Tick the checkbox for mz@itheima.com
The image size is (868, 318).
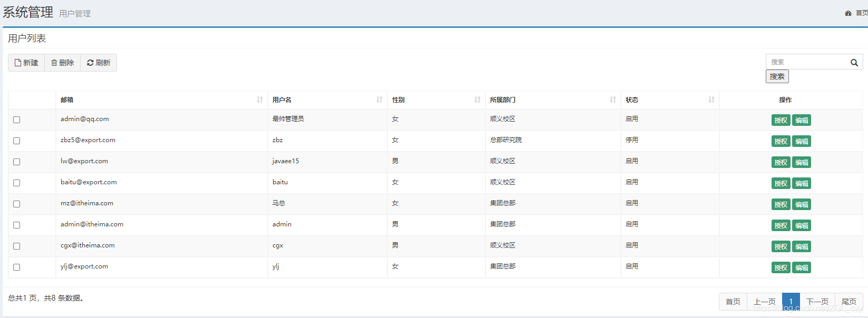(17, 204)
